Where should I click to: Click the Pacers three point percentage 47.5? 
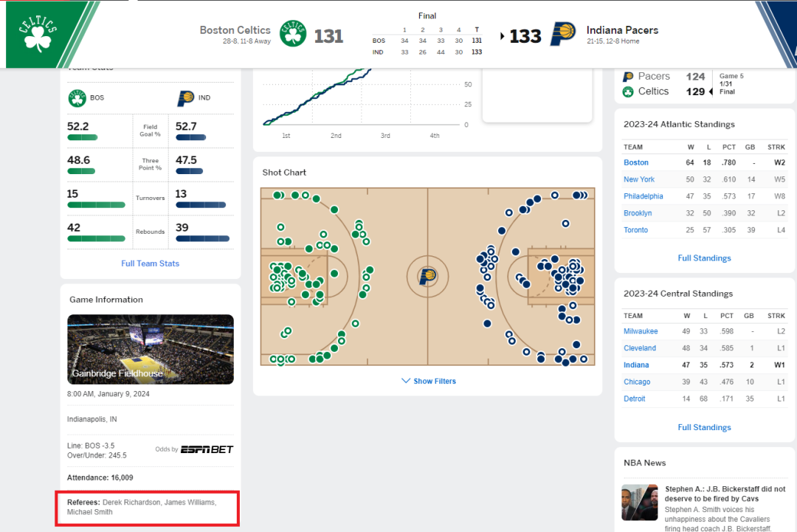186,160
